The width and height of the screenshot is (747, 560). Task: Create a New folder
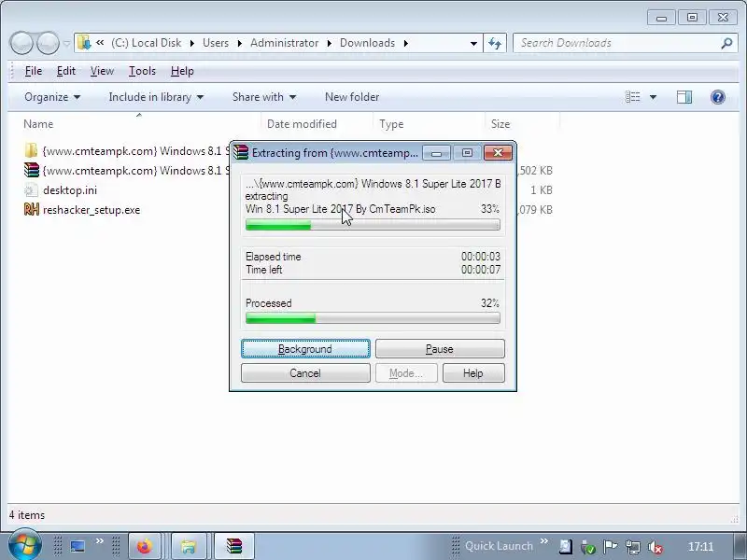352,97
